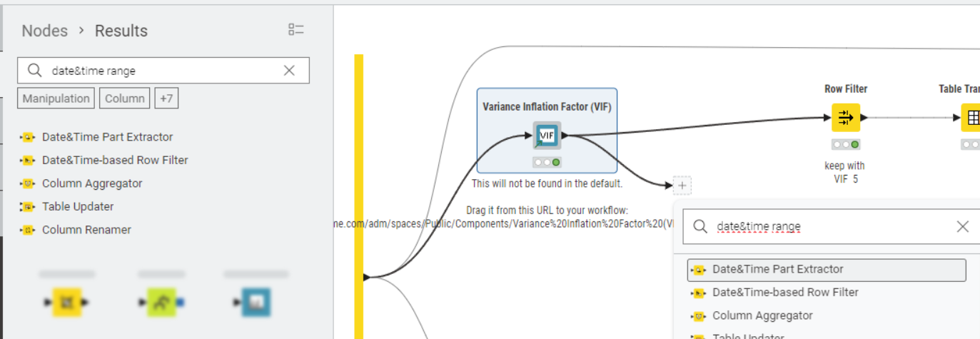The height and width of the screenshot is (339, 980).
Task: Expand the +7 additional tags
Action: [166, 98]
